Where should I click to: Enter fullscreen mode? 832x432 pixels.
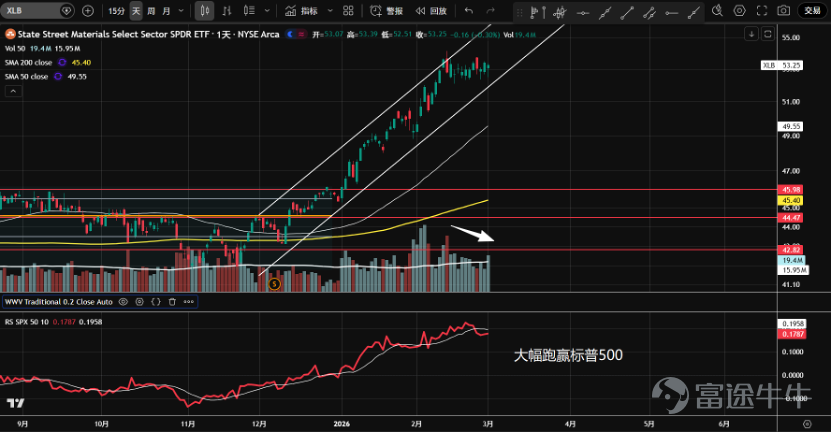click(762, 11)
